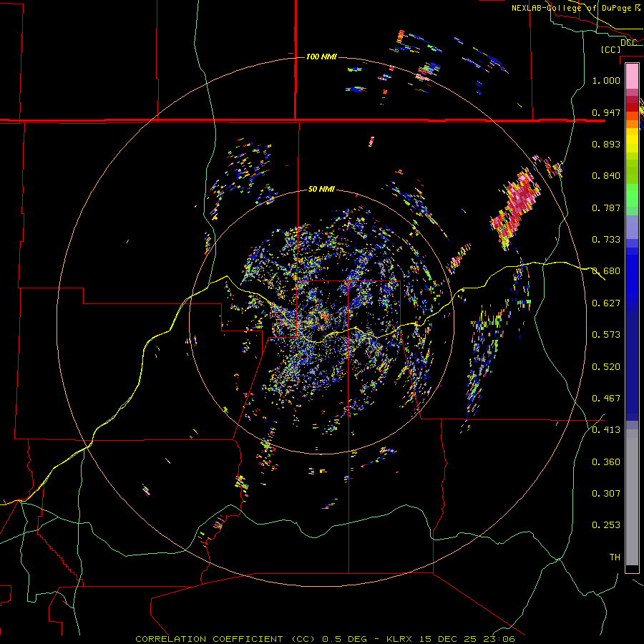Click the 0.307 color scale label
This screenshot has width=644, height=644.
tap(606, 494)
